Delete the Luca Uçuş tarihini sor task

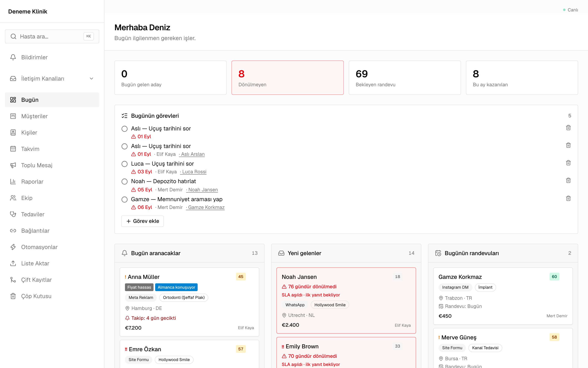click(x=568, y=163)
